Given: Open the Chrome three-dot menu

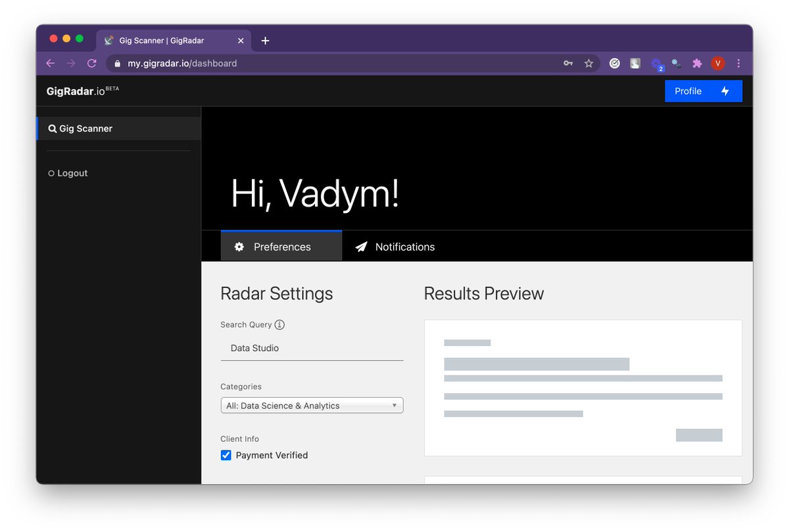Looking at the screenshot, I should [x=738, y=64].
